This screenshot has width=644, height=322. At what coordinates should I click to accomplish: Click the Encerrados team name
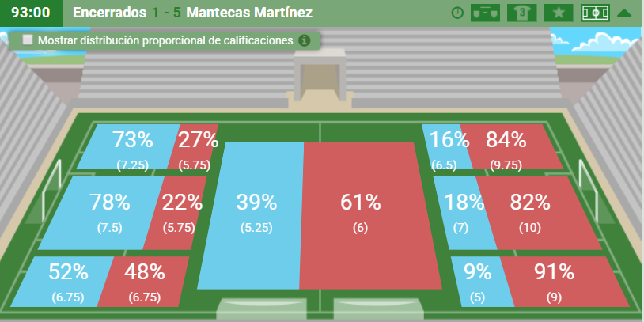click(109, 13)
